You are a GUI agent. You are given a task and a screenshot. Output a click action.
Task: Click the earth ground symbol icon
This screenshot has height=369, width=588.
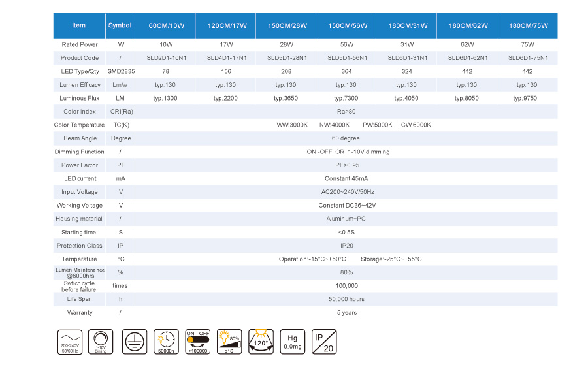134,342
